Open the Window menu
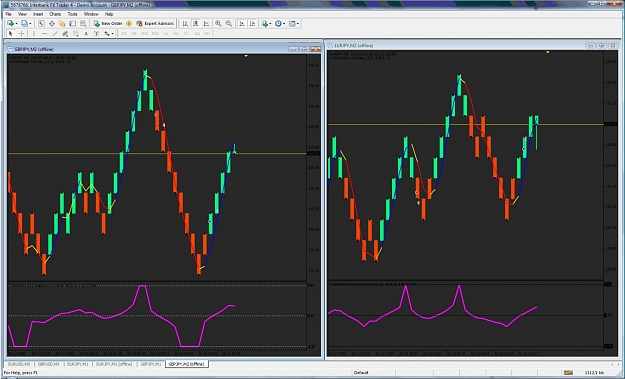625x379 pixels. click(91, 14)
